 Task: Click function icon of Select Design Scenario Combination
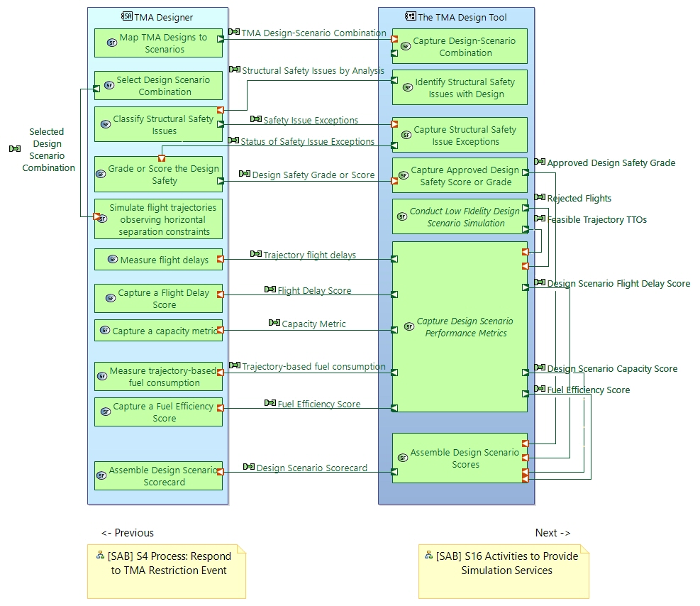(109, 85)
